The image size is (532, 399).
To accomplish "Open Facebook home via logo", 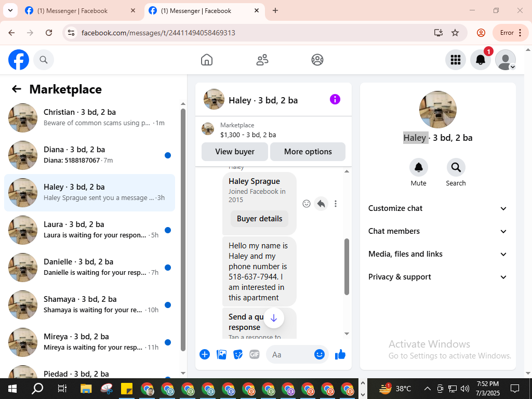I will [19, 60].
